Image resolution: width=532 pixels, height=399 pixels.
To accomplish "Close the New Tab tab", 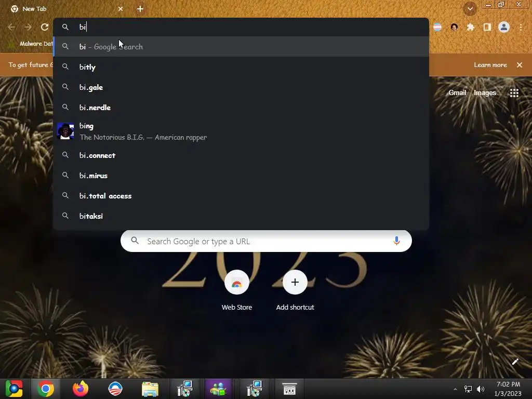I will click(x=121, y=9).
